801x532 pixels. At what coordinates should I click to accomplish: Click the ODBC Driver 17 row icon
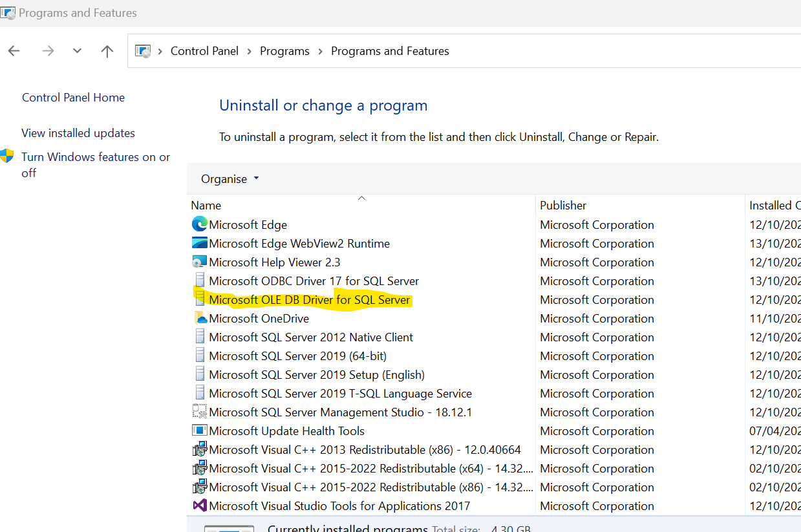pos(200,281)
